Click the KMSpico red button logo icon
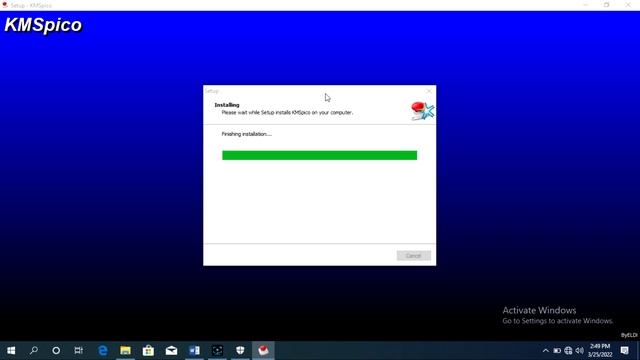 (422, 111)
